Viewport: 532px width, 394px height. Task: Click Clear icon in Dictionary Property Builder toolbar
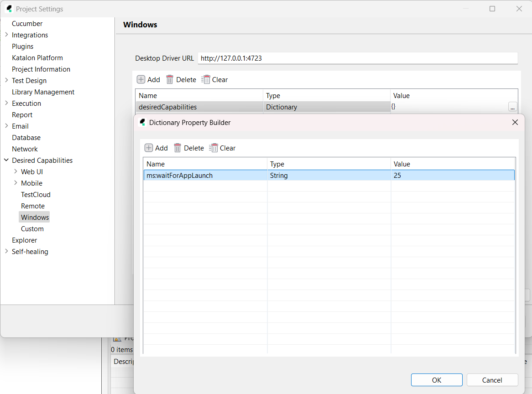click(214, 148)
